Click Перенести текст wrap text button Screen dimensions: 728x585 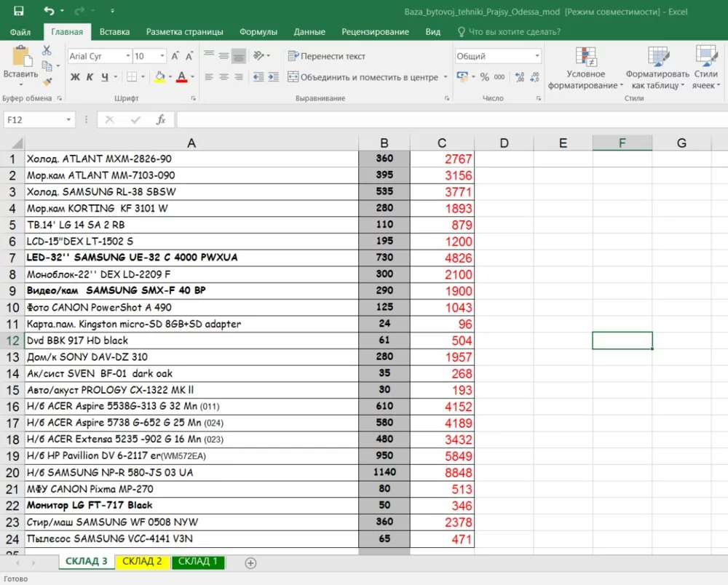click(x=326, y=56)
